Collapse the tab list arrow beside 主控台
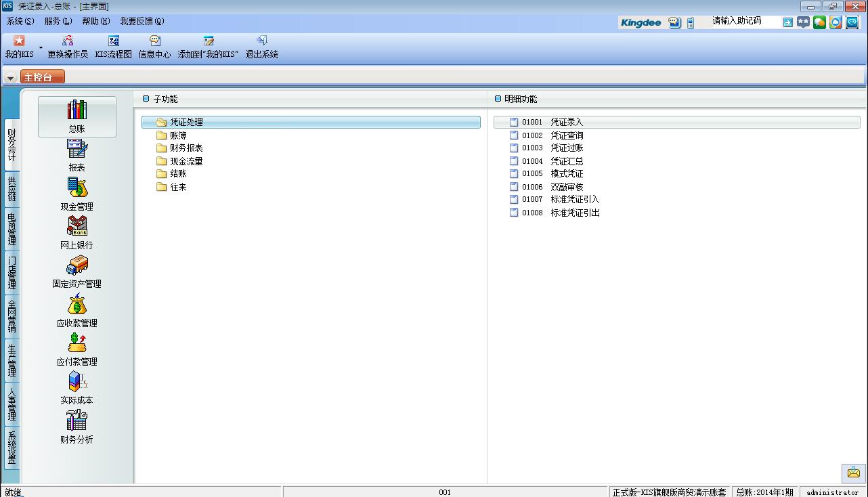The width and height of the screenshot is (868, 497). point(10,78)
